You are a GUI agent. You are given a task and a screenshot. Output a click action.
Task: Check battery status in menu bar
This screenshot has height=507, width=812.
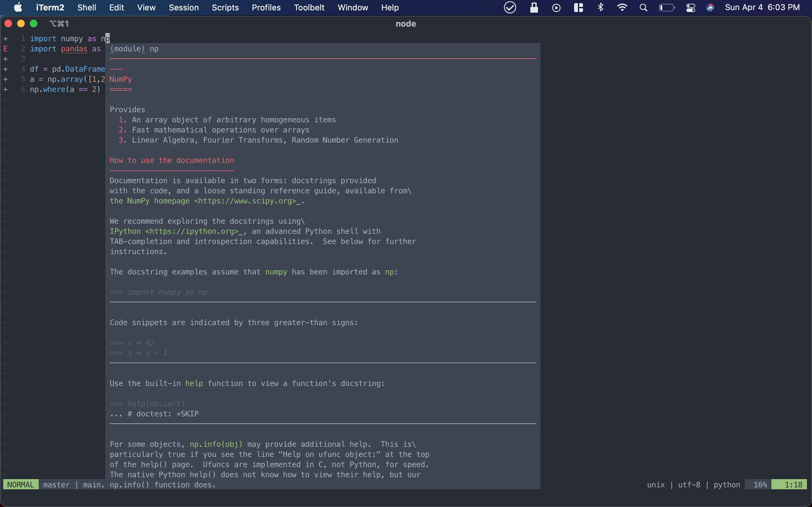[x=667, y=7]
